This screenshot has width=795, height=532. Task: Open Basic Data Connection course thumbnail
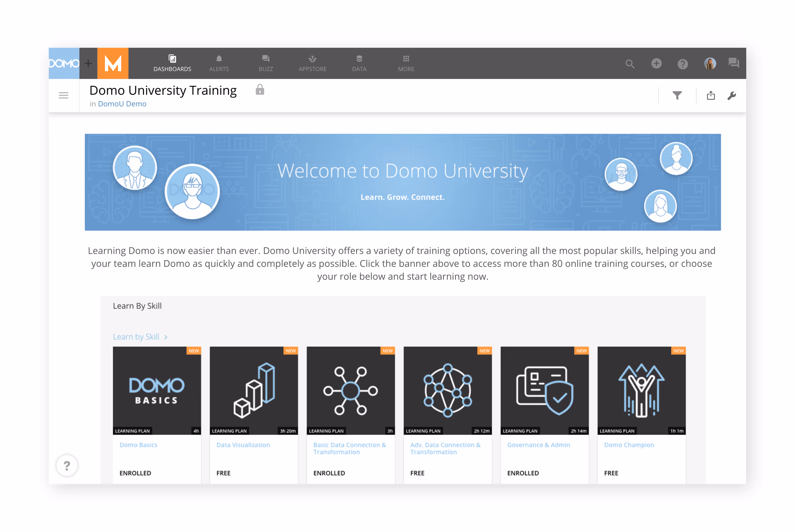351,391
